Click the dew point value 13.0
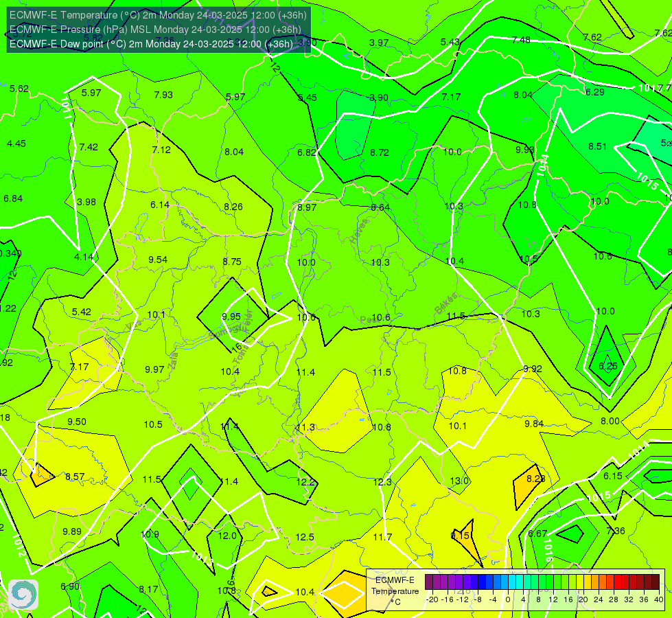672x618 pixels. coord(459,481)
